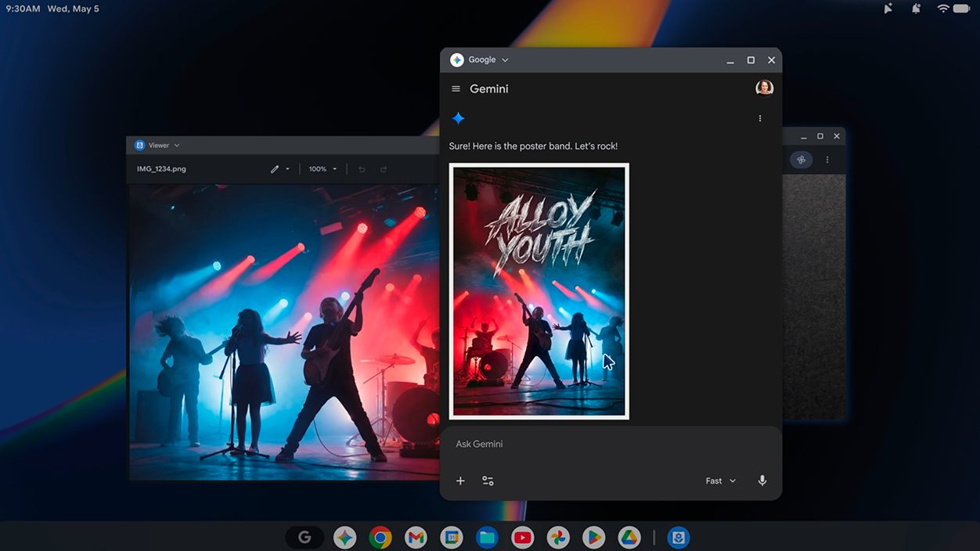Open the generated Alloy Youth poster image
980x551 pixels.
tap(539, 291)
